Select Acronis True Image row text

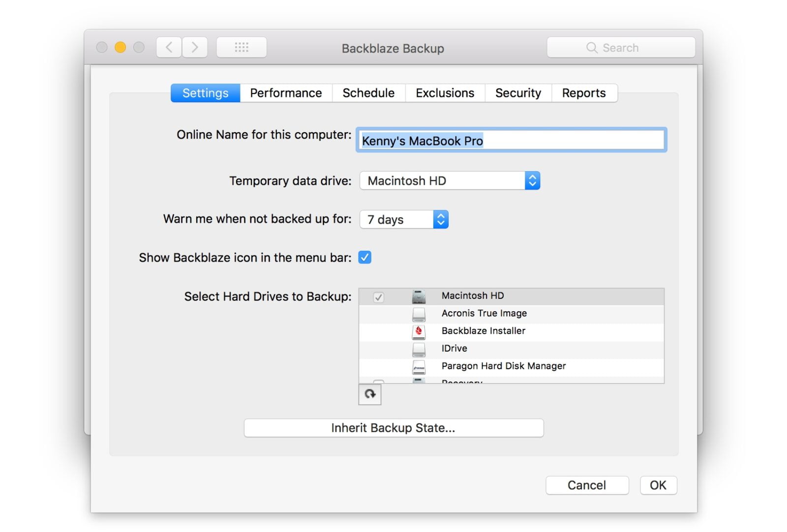click(484, 313)
